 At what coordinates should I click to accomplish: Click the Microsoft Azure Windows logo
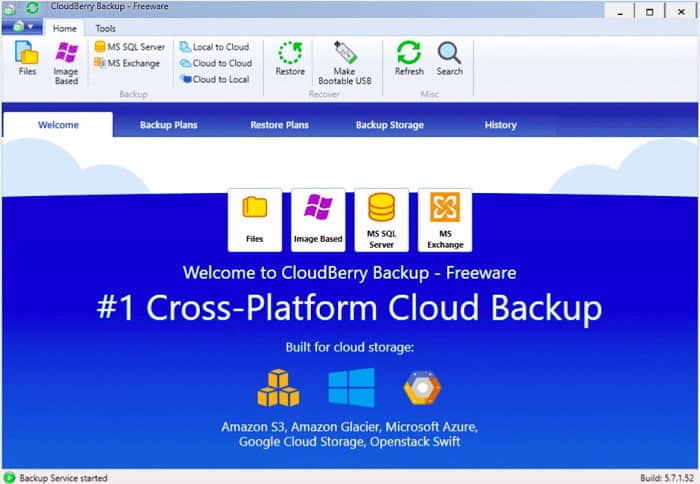(x=351, y=388)
